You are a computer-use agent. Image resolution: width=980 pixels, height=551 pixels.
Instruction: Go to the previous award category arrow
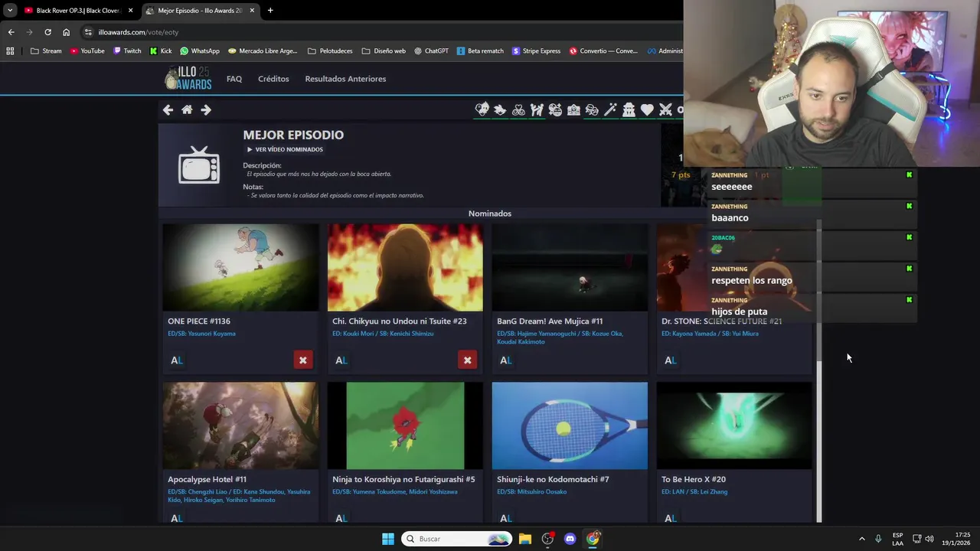click(168, 109)
